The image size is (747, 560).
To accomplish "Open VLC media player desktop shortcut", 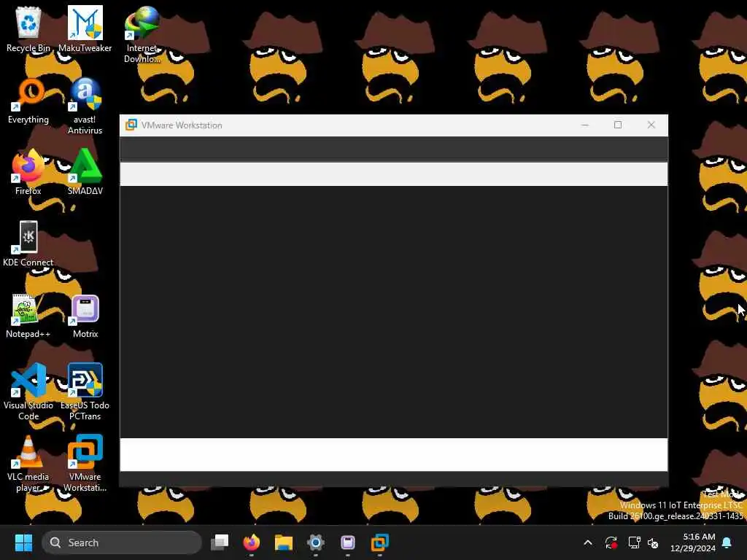I will (28, 463).
